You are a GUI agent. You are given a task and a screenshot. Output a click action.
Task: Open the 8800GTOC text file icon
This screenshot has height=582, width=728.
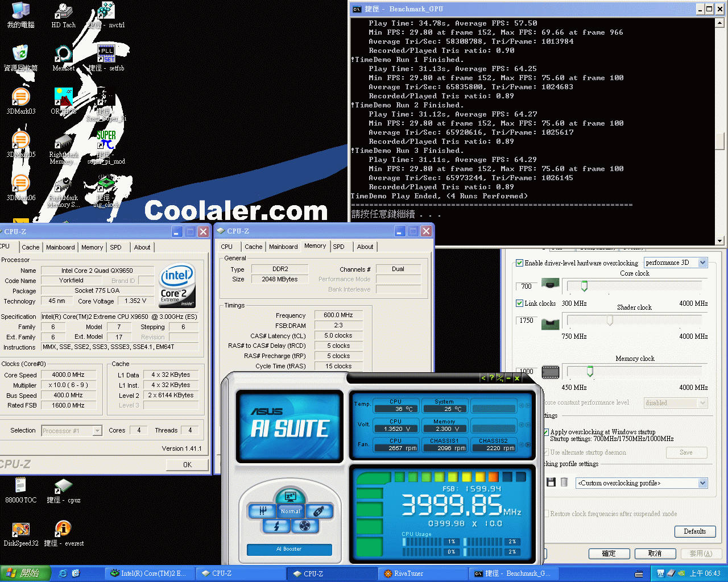[20, 490]
